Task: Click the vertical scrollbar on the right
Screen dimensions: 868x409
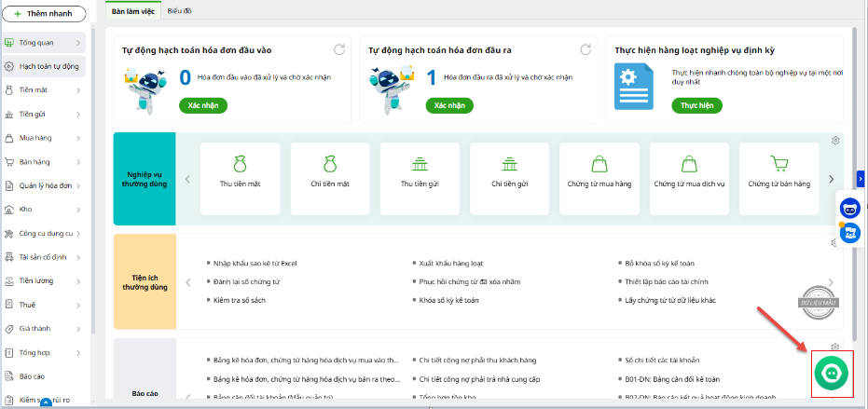Action: [856, 186]
